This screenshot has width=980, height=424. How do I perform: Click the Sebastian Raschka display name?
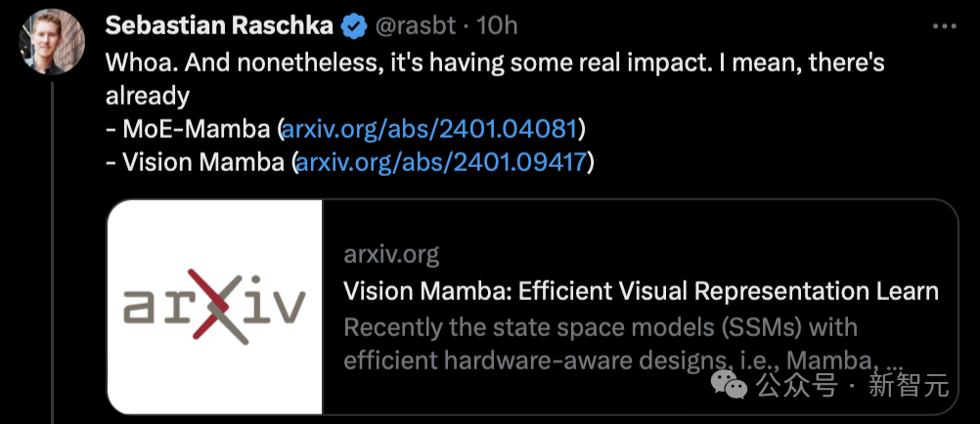(x=219, y=26)
